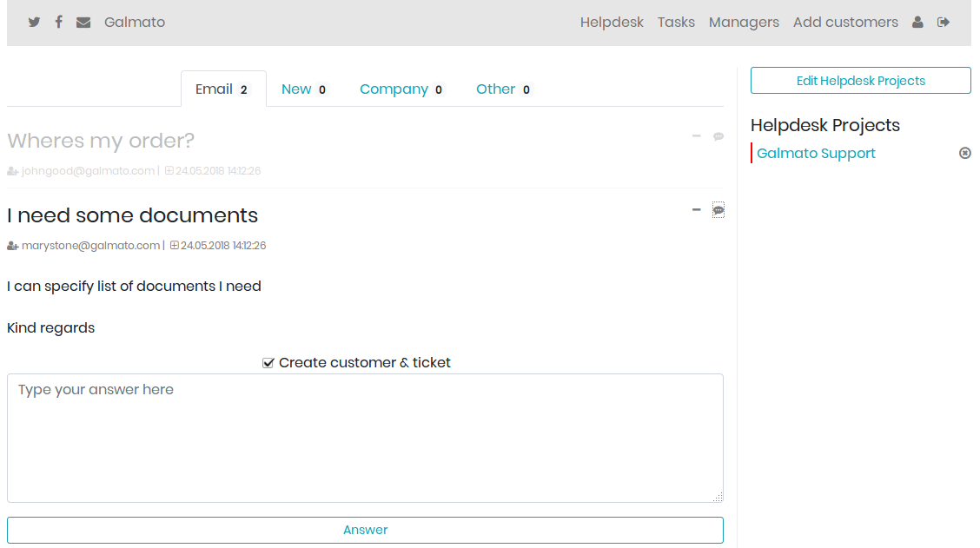Image resolution: width=980 pixels, height=548 pixels.
Task: Remove the Galmato Support project
Action: pos(965,153)
